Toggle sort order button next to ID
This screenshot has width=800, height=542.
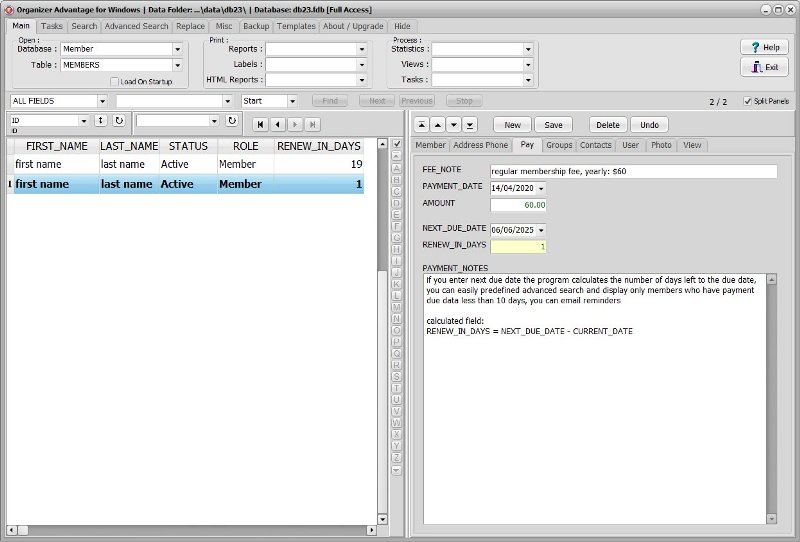click(x=101, y=120)
